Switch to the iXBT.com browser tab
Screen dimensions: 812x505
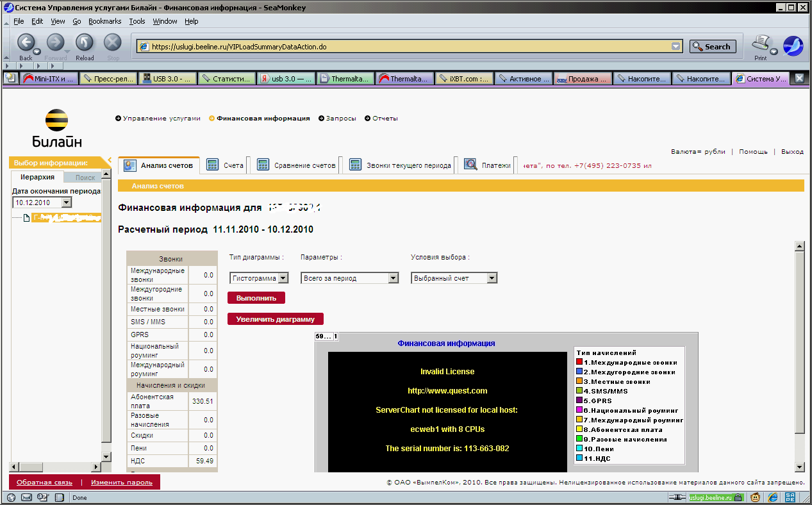tap(465, 79)
